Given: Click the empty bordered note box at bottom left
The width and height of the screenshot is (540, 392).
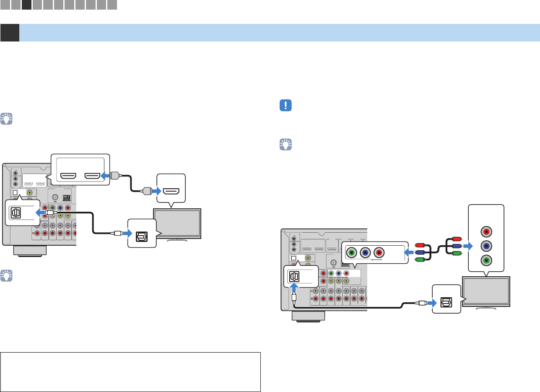Looking at the screenshot, I should coord(131,372).
